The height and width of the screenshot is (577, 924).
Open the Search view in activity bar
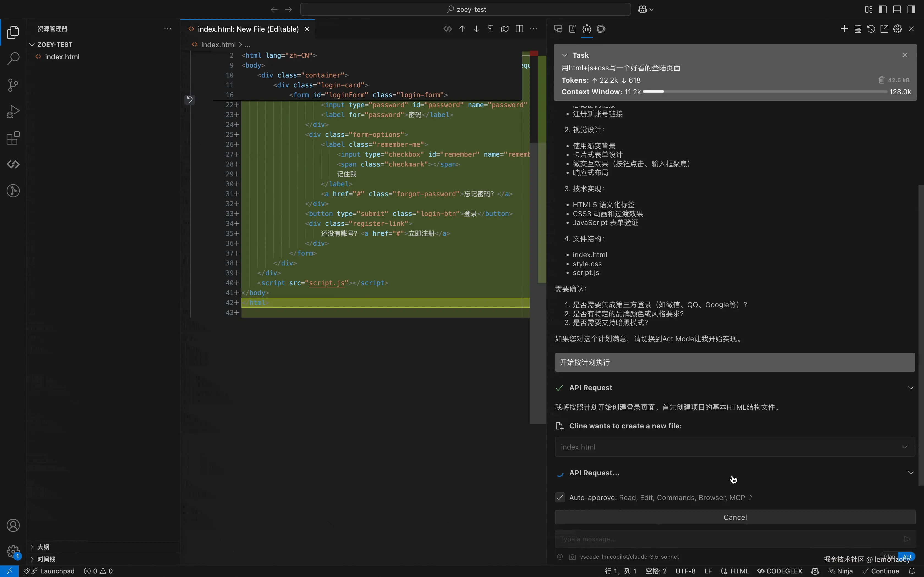point(13,58)
